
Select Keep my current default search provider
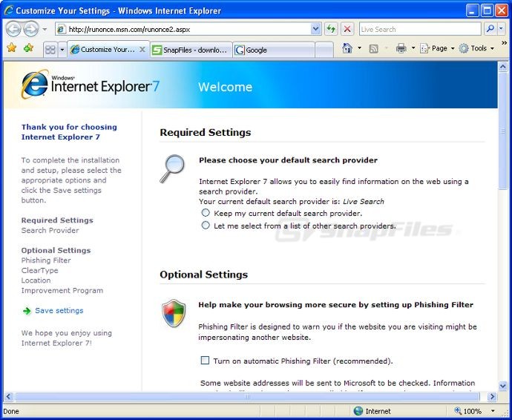(x=206, y=213)
